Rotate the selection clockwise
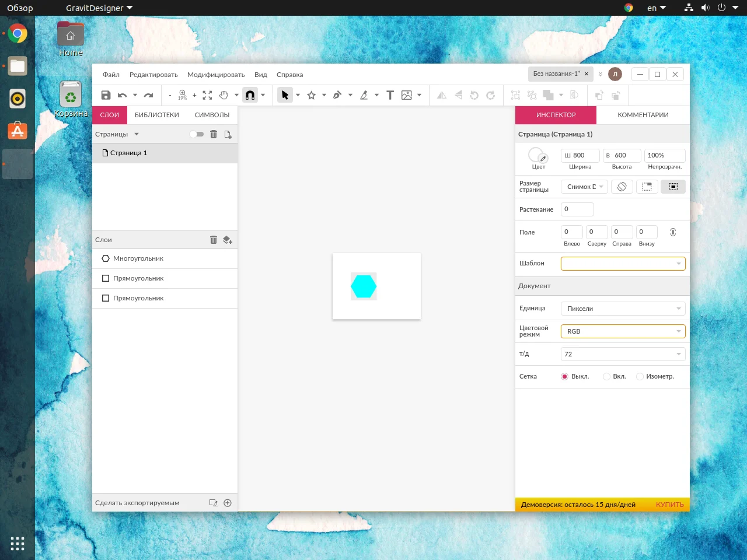747x560 pixels. 490,95
